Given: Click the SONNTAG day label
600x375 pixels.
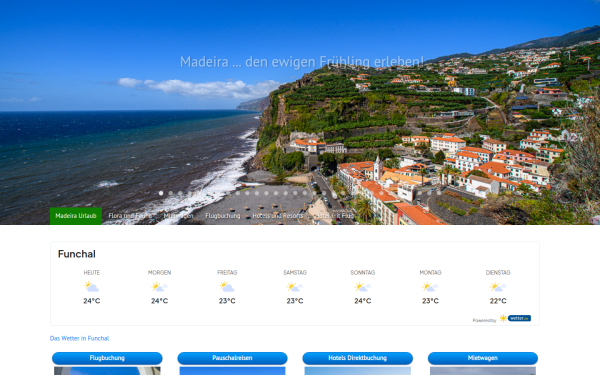Looking at the screenshot, I should click(362, 272).
